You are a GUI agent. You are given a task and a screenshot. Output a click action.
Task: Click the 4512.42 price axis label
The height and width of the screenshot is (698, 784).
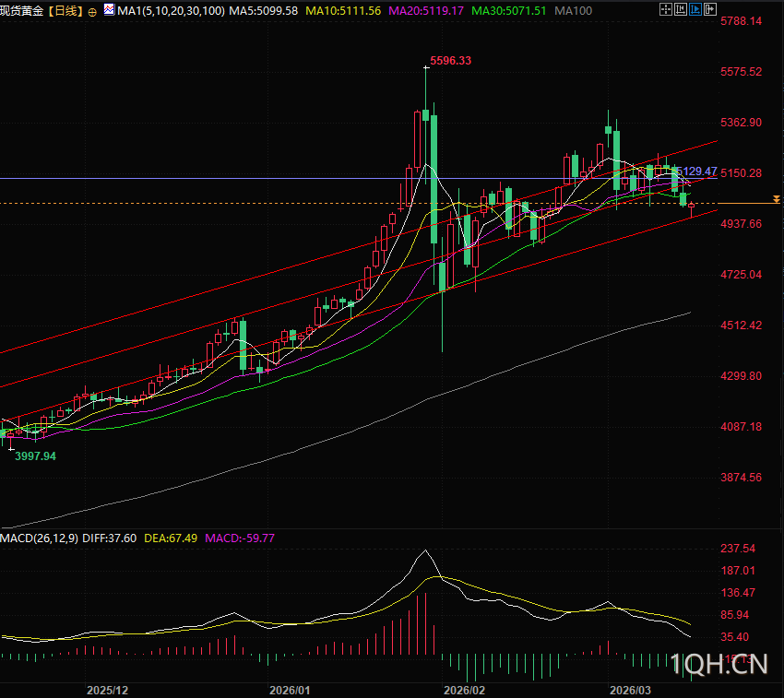pyautogui.click(x=742, y=325)
